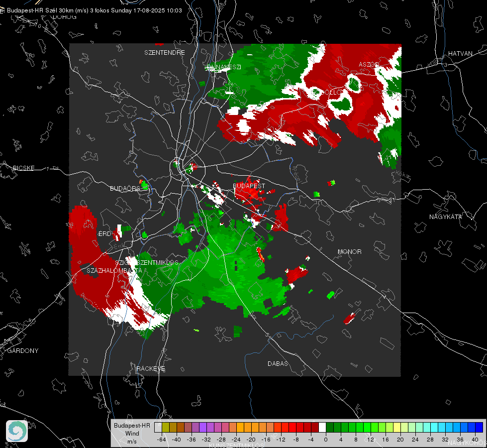Click the 'Budapest-HR' legend title
This screenshot has height=448, width=487.
132,426
